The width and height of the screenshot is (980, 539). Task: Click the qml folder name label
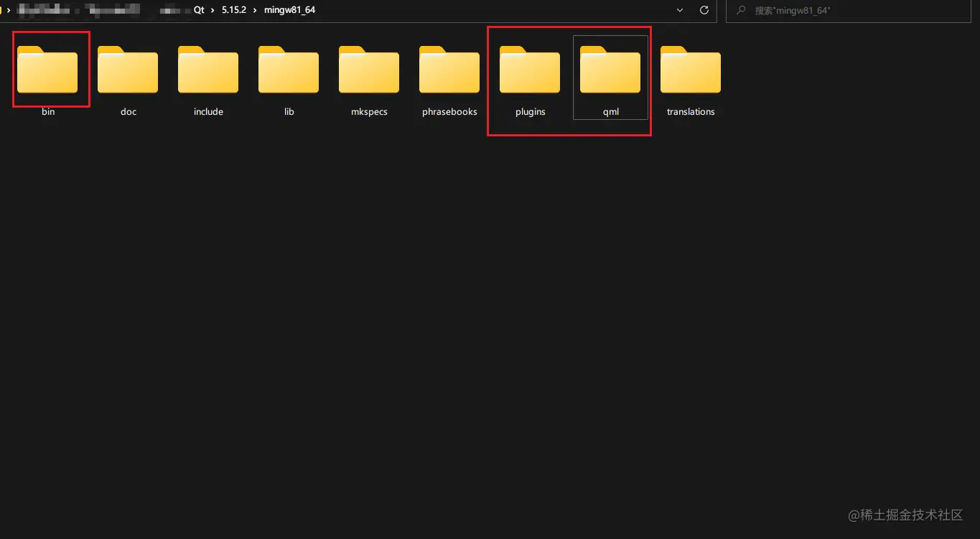[x=611, y=112]
